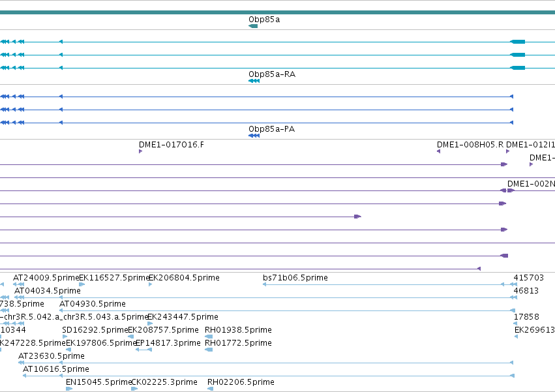Select the DME1-017O16.F small arrow marker

[x=140, y=151]
